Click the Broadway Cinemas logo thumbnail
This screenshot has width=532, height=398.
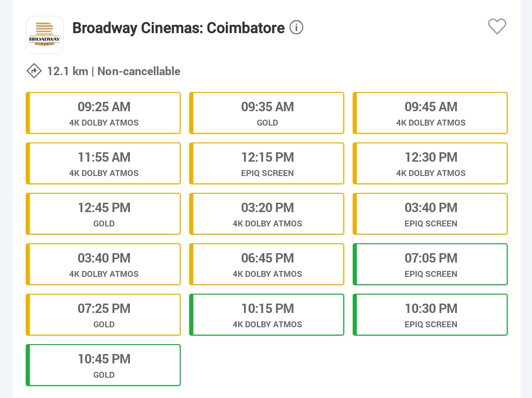[45, 35]
